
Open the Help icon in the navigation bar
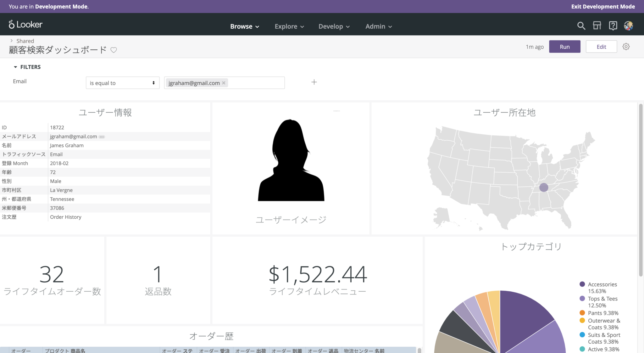pyautogui.click(x=613, y=26)
